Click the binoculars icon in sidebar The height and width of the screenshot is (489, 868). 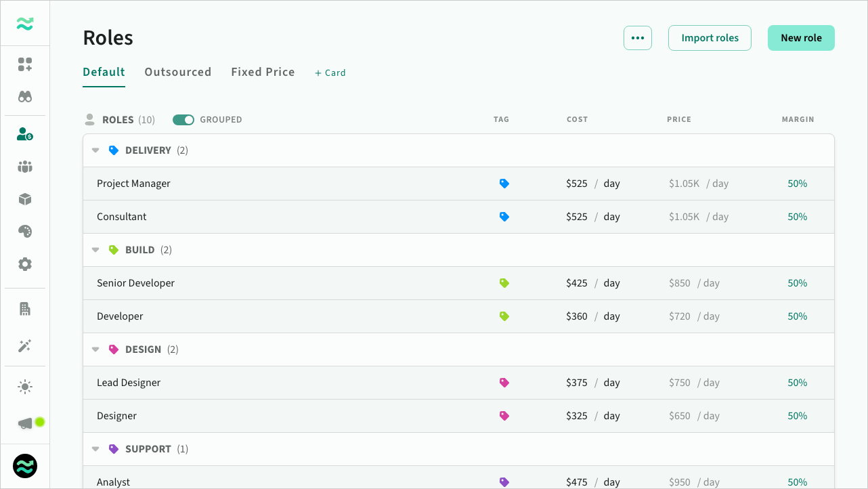point(25,97)
